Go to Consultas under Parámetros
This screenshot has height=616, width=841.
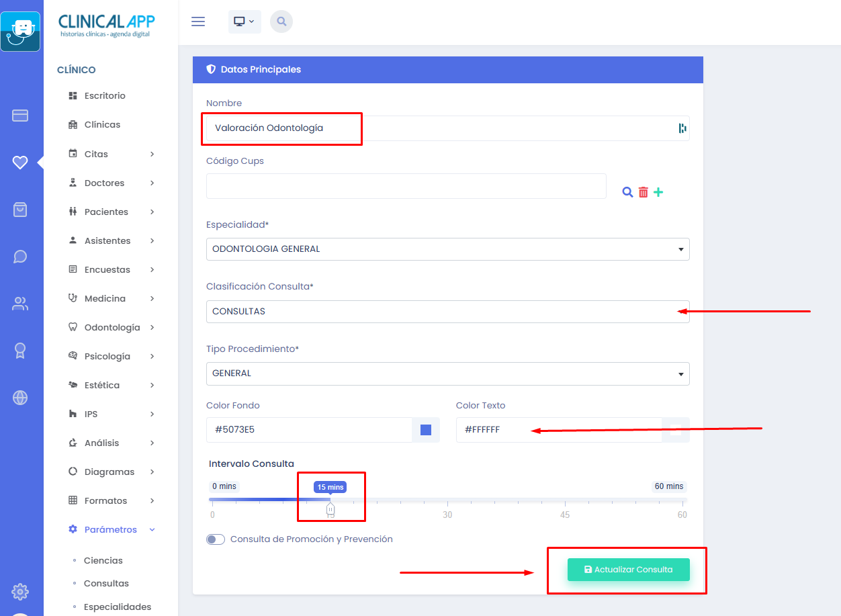pyautogui.click(x=106, y=583)
